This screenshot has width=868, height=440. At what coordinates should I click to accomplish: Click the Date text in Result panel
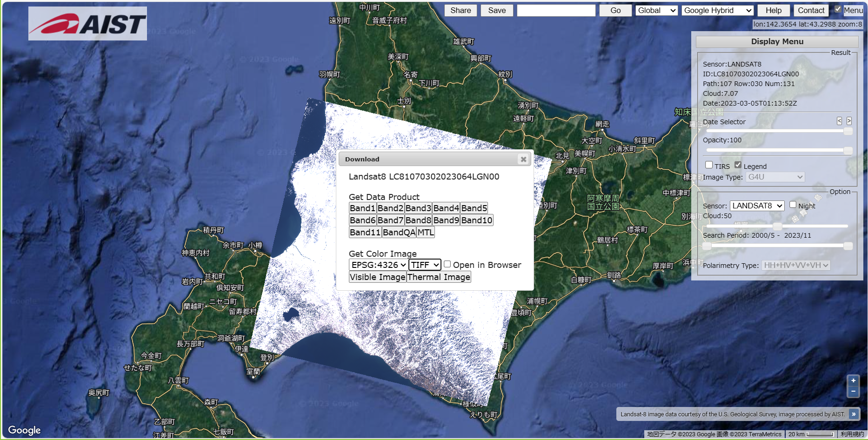click(750, 103)
